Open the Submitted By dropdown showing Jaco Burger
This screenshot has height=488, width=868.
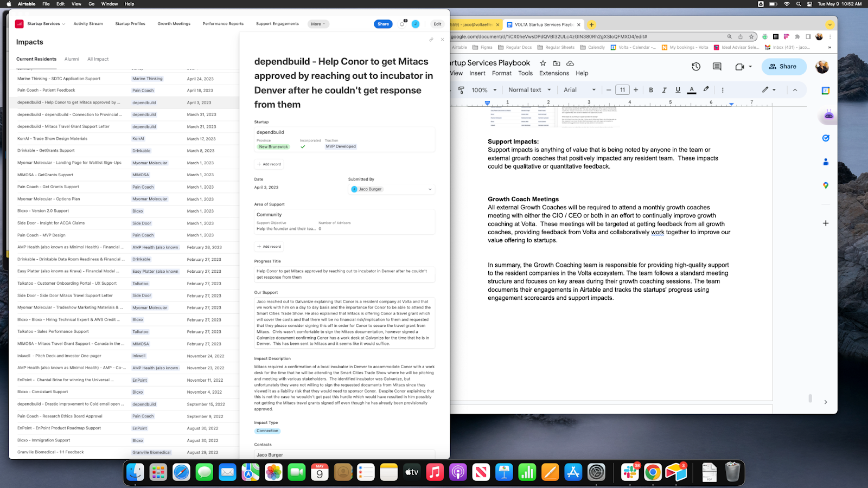click(391, 189)
